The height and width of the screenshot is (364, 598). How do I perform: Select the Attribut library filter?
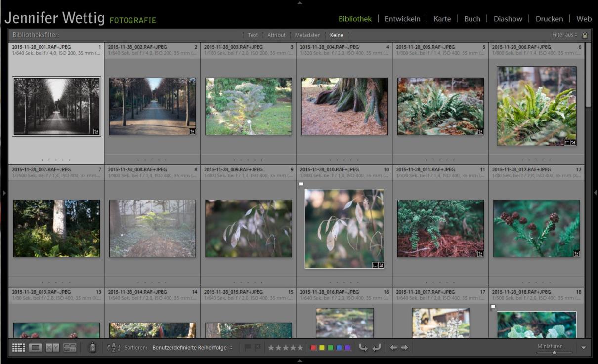click(276, 35)
